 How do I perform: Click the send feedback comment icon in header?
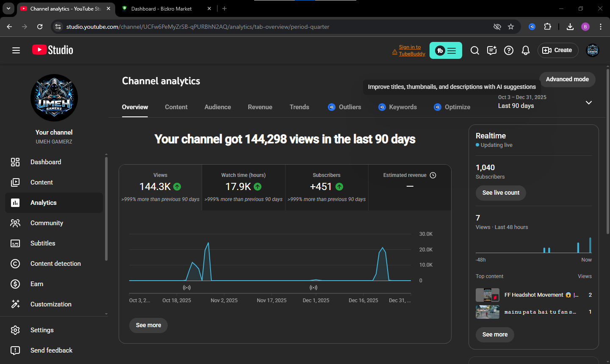coord(492,50)
